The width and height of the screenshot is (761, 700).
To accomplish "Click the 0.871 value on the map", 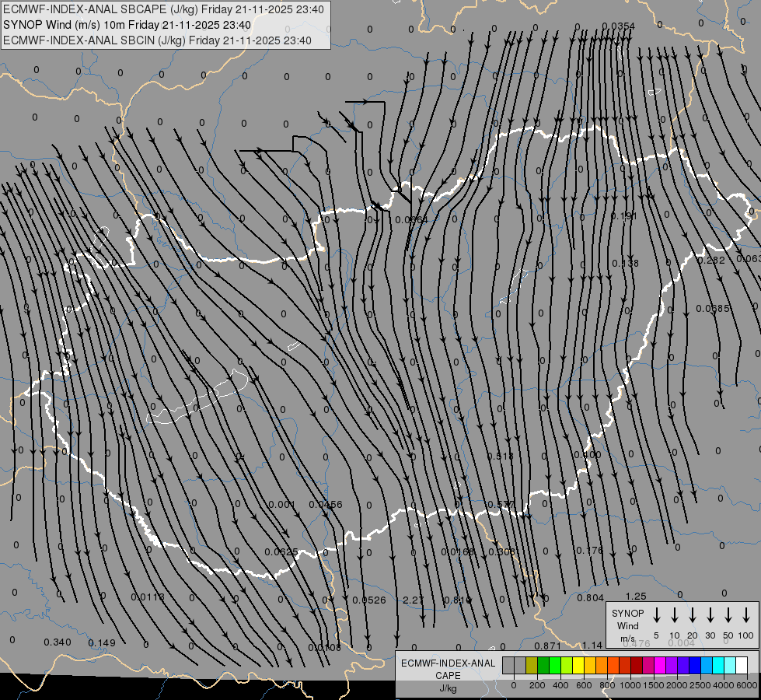I will [547, 646].
